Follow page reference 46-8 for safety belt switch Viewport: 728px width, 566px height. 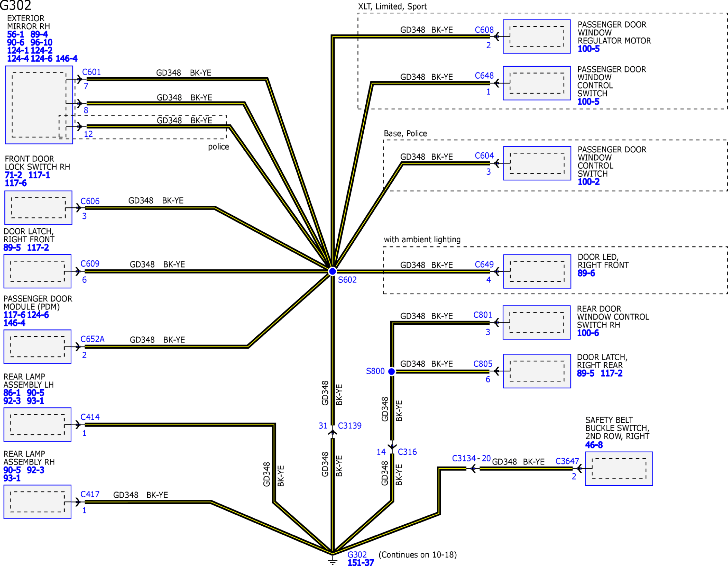(594, 445)
